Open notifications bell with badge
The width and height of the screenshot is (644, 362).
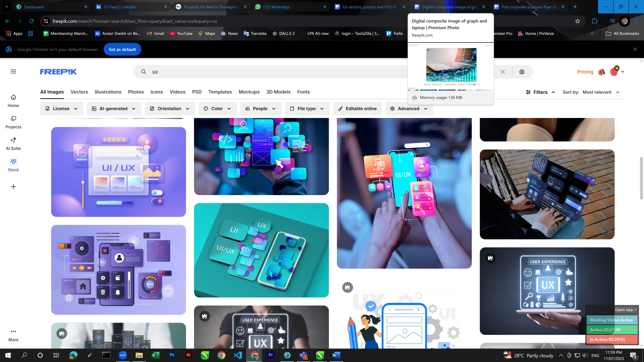(602, 72)
